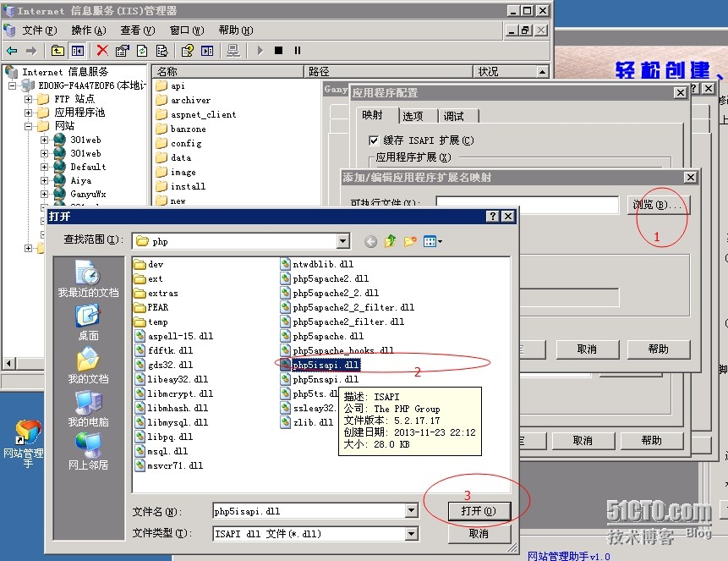The width and height of the screenshot is (728, 561).
Task: Click the Refresh toolbar icon
Action: [142, 50]
